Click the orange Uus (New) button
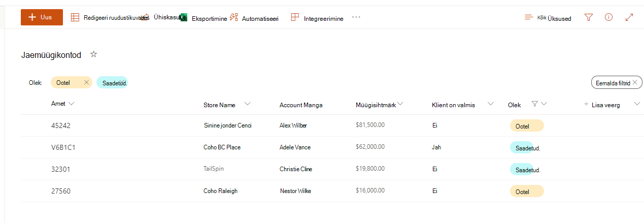Viewport: 644px width, 223px height. (42, 17)
